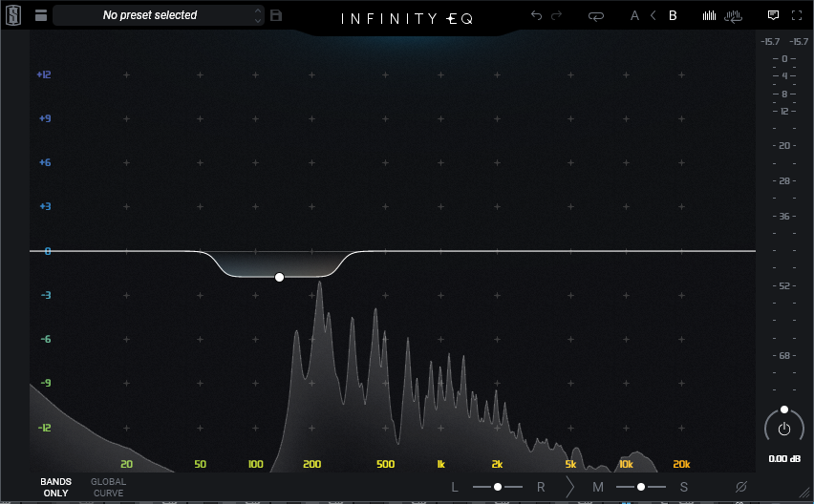The height and width of the screenshot is (504, 814).
Task: Switch to the A setting
Action: tap(634, 15)
